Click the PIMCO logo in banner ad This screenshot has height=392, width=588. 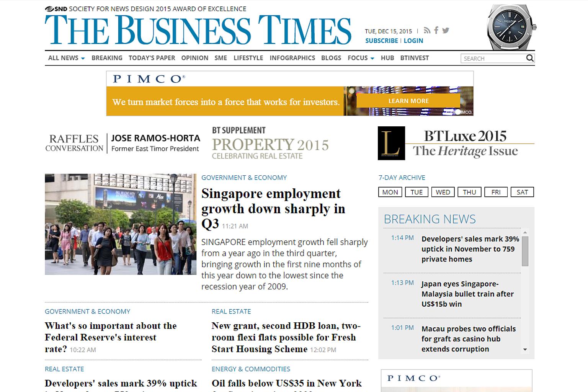[x=149, y=79]
